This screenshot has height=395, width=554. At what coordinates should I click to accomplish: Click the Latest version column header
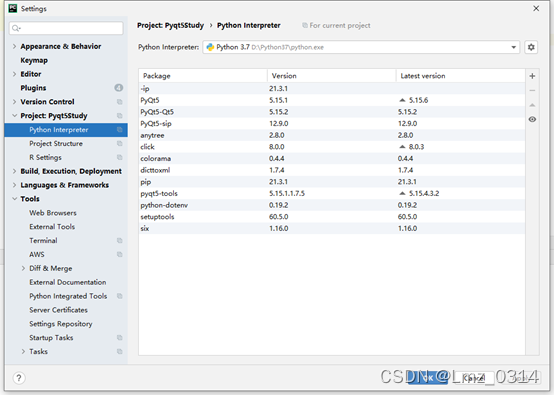pyautogui.click(x=460, y=76)
